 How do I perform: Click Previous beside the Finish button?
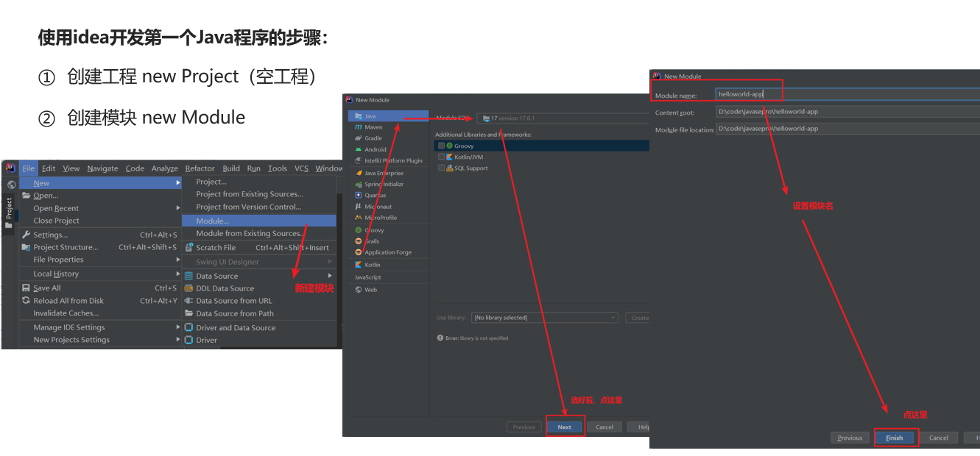click(850, 438)
